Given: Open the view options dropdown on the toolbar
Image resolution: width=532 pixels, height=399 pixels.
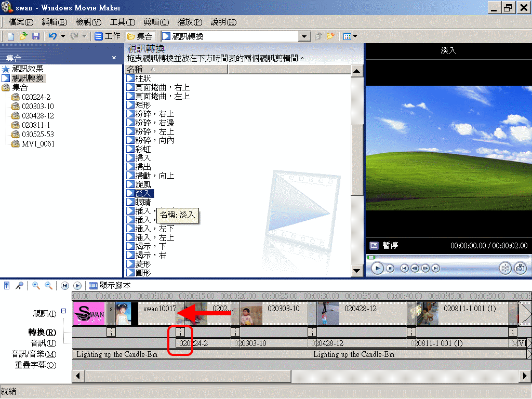Looking at the screenshot, I should click(x=351, y=36).
